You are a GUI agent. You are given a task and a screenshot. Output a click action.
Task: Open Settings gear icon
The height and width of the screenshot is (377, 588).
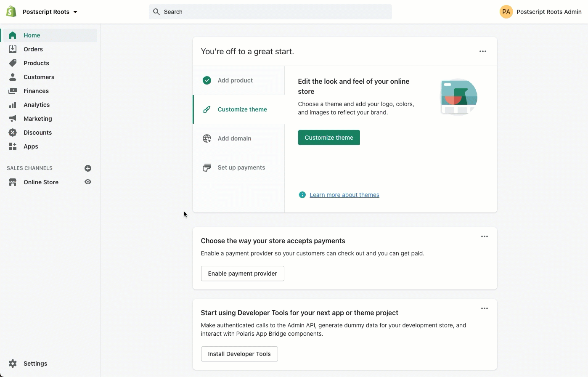coord(13,364)
